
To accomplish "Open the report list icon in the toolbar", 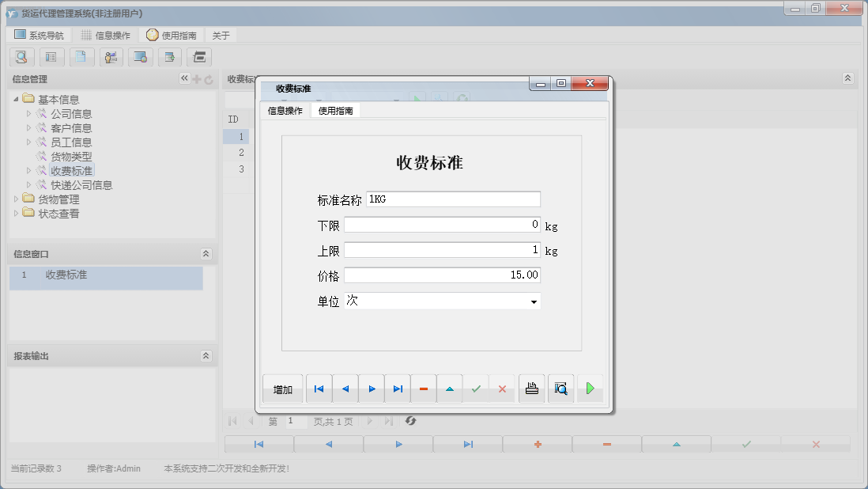I will [51, 57].
